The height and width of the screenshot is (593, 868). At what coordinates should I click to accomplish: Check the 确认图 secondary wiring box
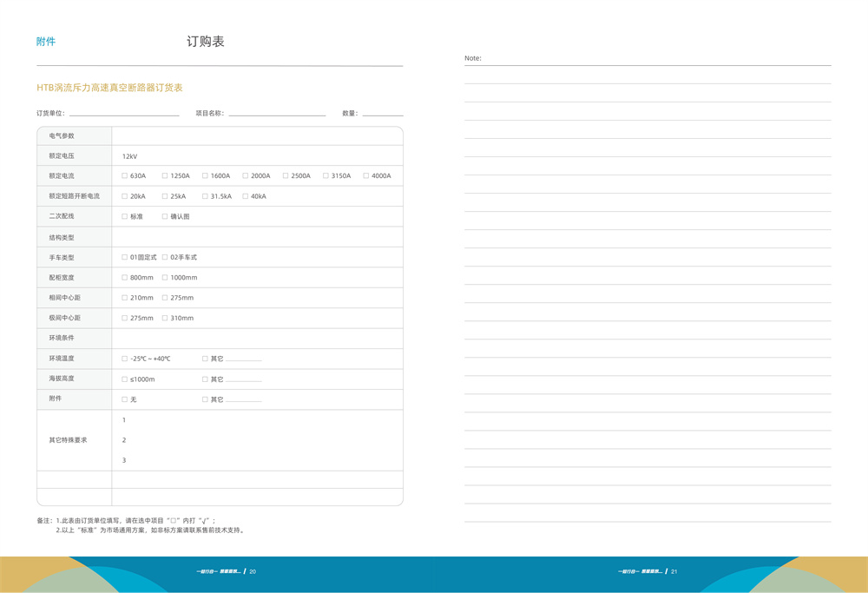(165, 216)
